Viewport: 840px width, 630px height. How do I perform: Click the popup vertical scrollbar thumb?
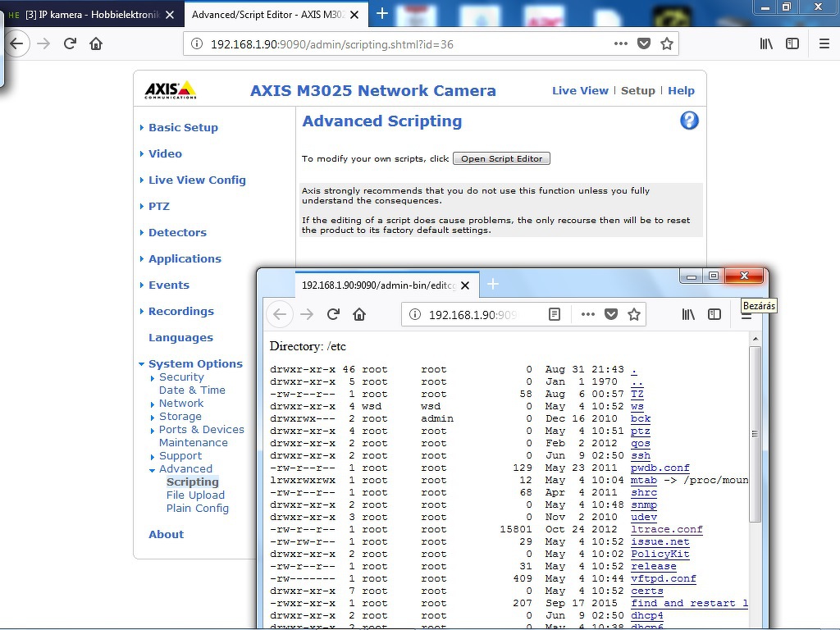(755, 433)
